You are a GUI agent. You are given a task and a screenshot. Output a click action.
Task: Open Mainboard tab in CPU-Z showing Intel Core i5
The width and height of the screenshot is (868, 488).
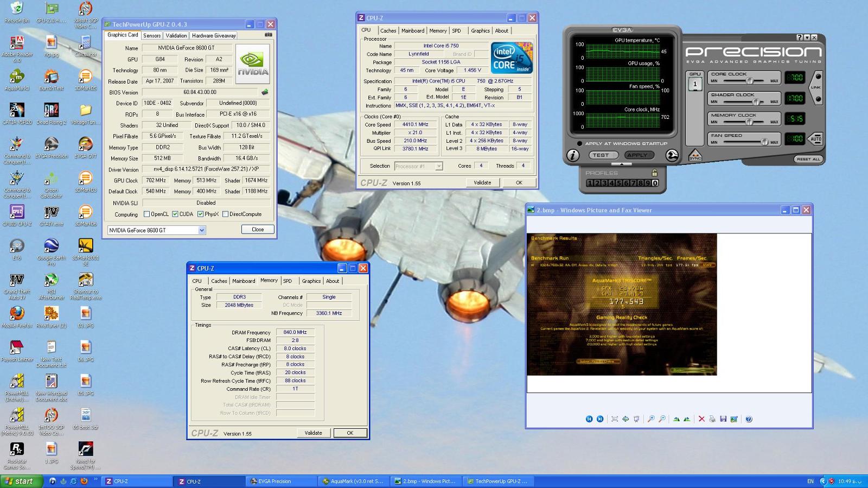click(x=413, y=31)
